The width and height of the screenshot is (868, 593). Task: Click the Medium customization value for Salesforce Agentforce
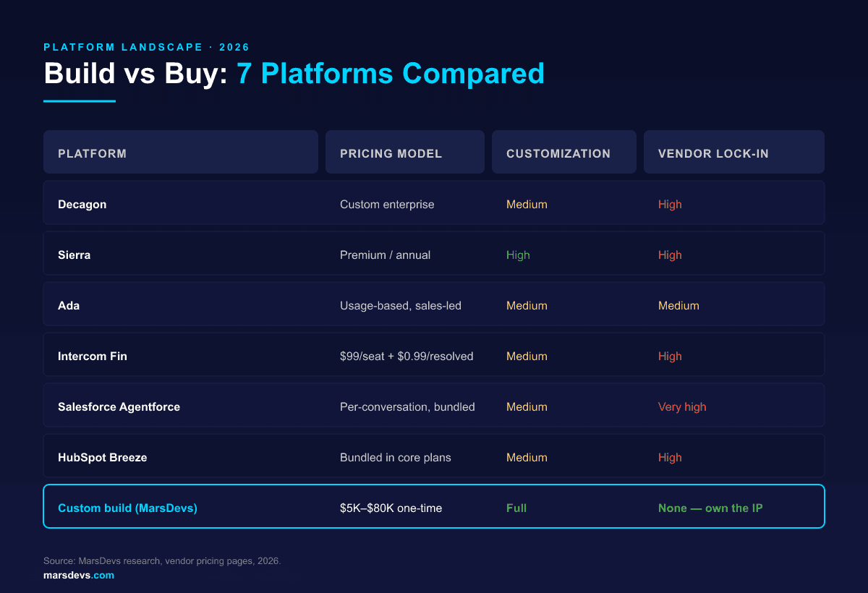click(x=527, y=407)
